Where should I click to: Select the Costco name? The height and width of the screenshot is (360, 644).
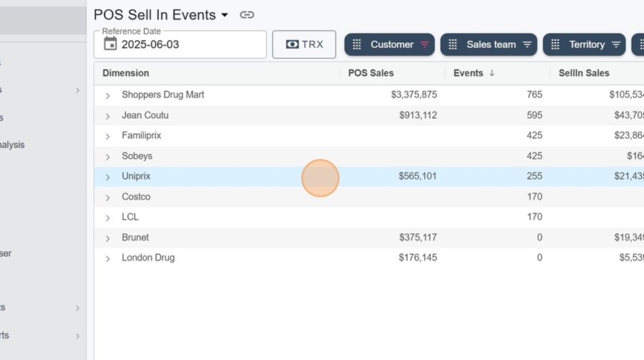pos(136,196)
